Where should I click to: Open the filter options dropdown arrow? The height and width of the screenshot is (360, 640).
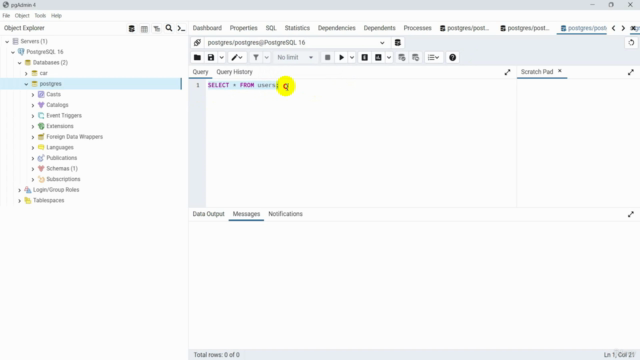pos(267,58)
